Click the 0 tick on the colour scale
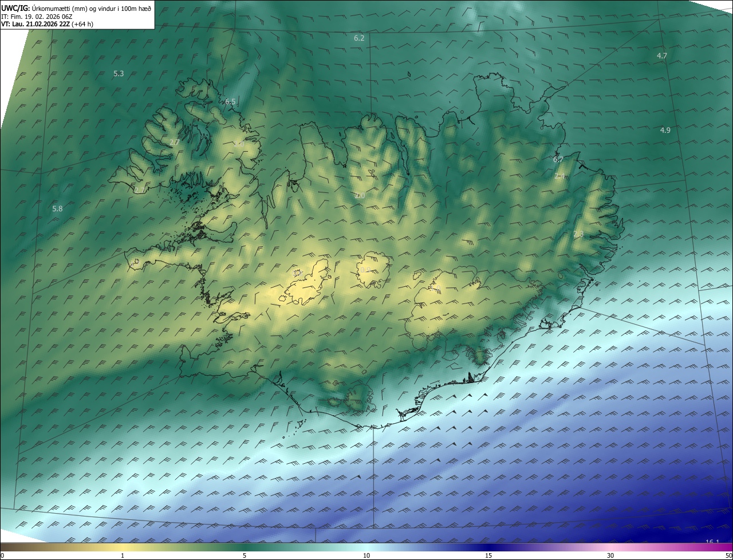This screenshot has height=560, width=733. click(2, 555)
